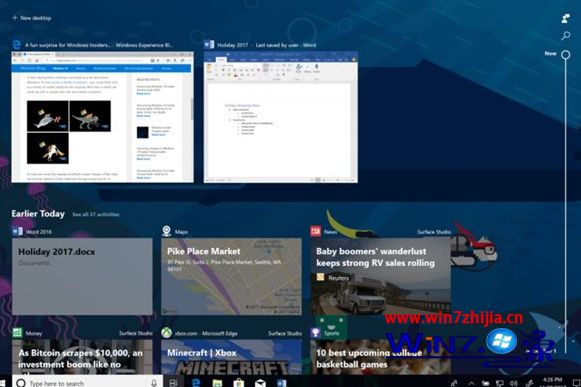Open File Explorer from the taskbar

coord(218,383)
